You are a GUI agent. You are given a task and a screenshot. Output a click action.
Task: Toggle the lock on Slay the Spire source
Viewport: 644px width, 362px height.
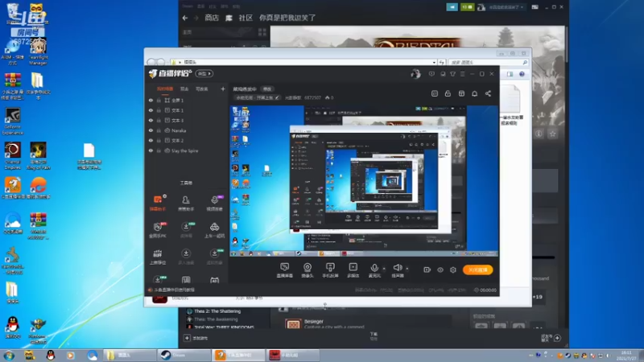click(x=159, y=150)
